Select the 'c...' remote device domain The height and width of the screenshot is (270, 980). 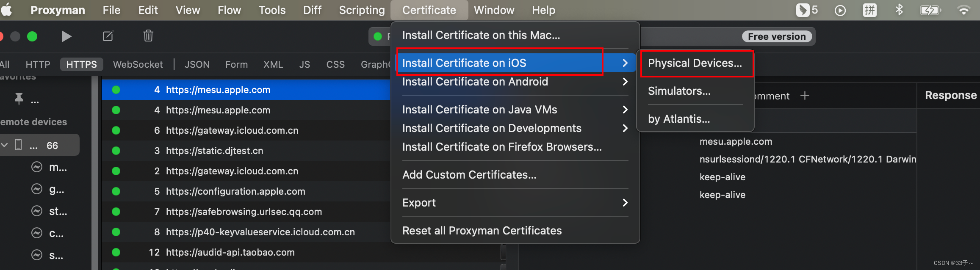[x=56, y=233]
